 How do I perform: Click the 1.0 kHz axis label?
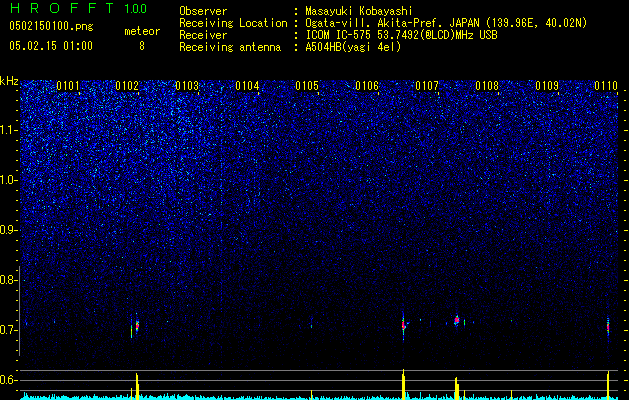9,180
